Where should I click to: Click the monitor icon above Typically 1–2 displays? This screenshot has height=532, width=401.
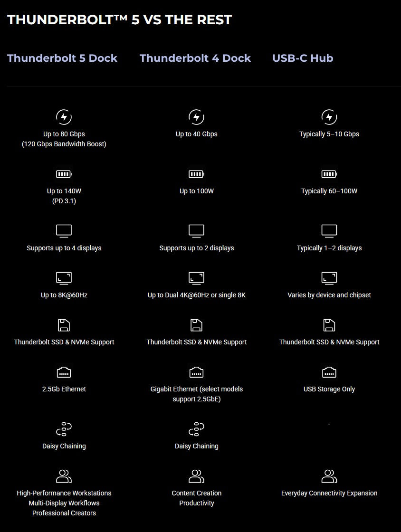pos(329,231)
